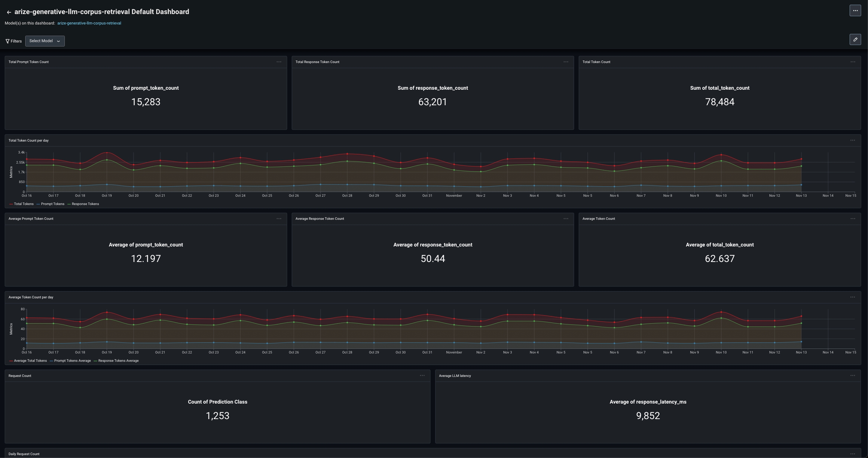868x458 pixels.
Task: Open Average Prompt Token Count widget menu
Action: click(279, 219)
